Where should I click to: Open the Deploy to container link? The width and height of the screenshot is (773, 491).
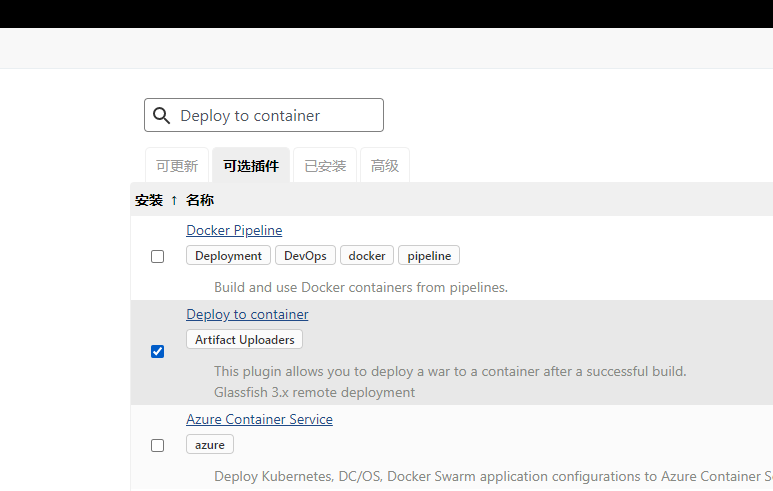[247, 315]
